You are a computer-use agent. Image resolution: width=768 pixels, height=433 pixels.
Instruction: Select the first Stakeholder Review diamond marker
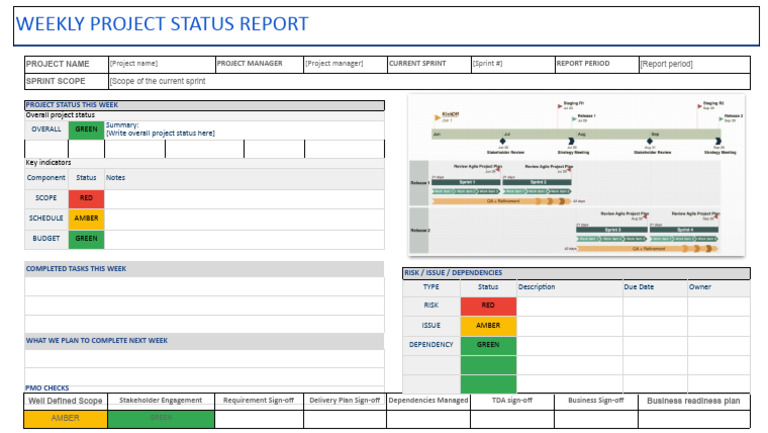pos(504,142)
